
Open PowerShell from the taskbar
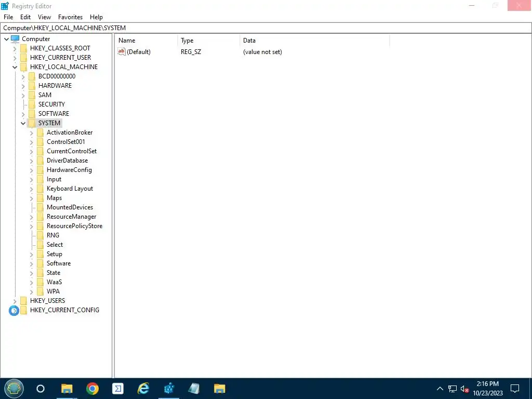118,389
